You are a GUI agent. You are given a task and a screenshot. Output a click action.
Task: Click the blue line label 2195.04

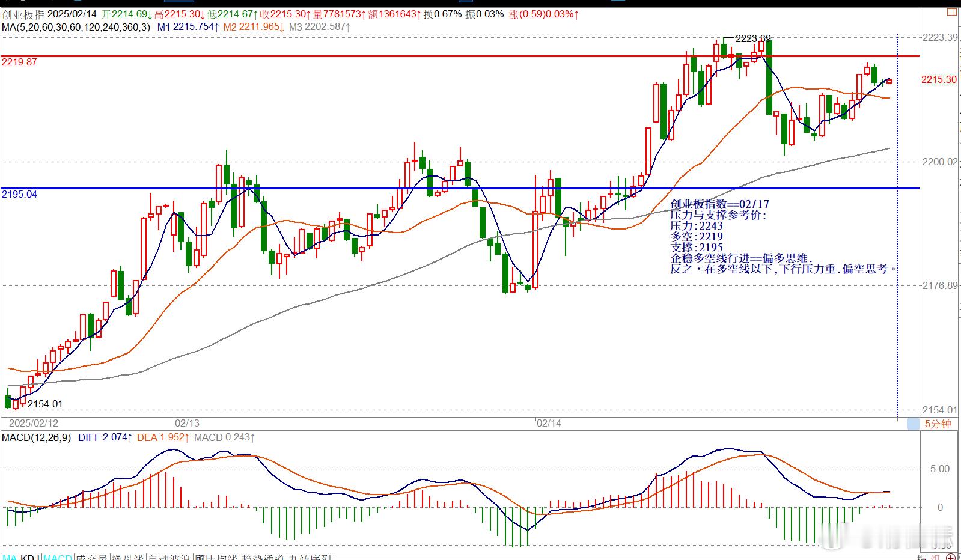coord(19,194)
